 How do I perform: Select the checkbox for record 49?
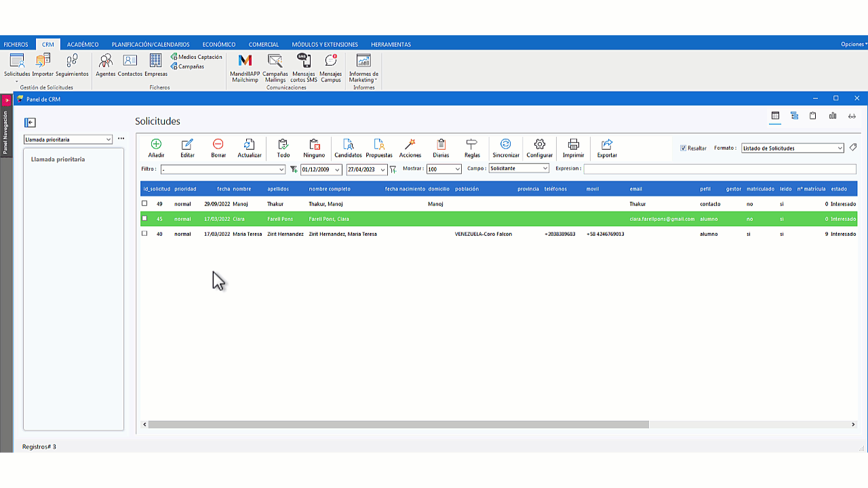[144, 203]
